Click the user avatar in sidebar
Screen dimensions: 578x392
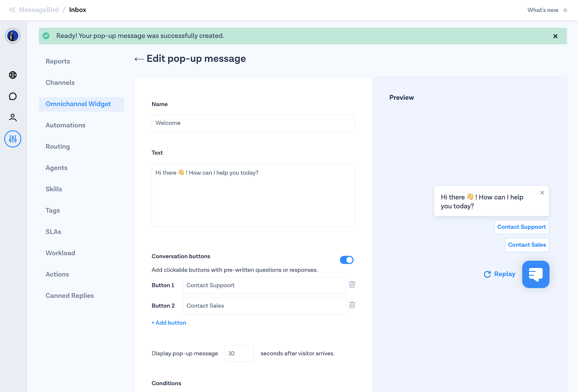click(13, 36)
